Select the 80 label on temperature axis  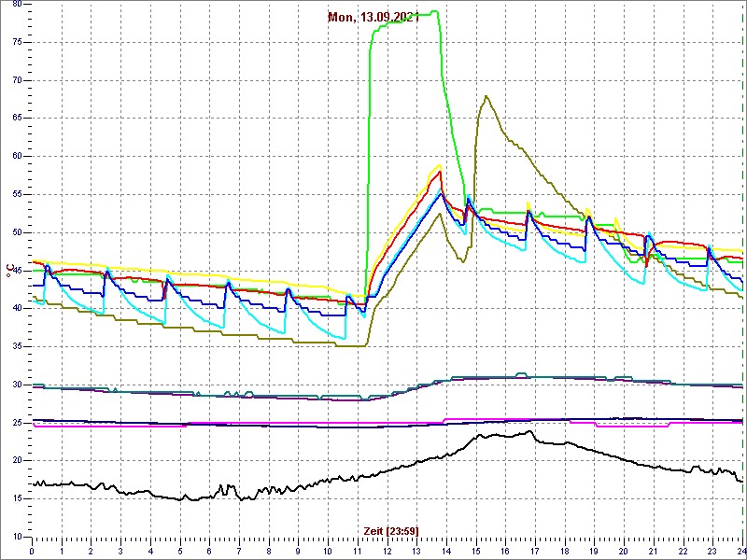click(x=16, y=5)
